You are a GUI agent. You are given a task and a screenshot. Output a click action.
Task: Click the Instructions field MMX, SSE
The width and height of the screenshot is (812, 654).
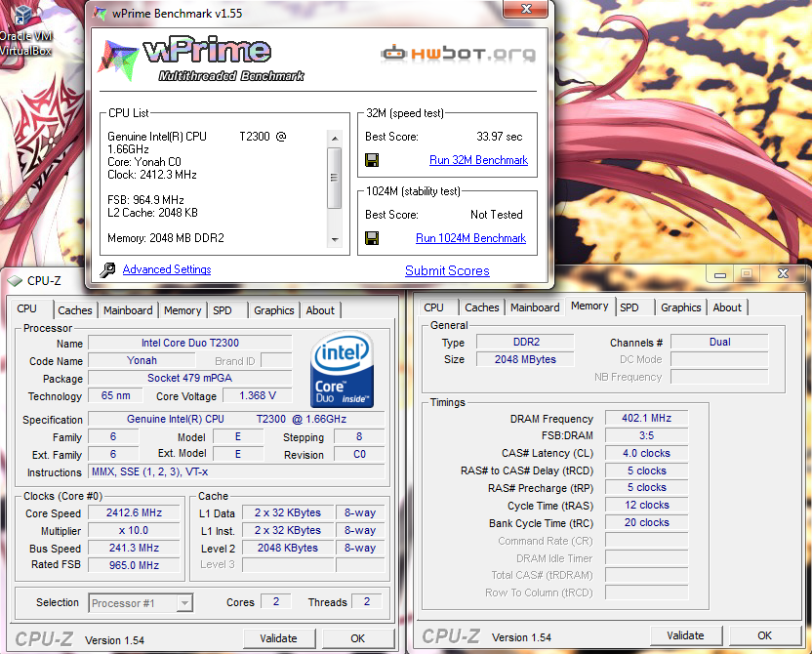tap(236, 471)
